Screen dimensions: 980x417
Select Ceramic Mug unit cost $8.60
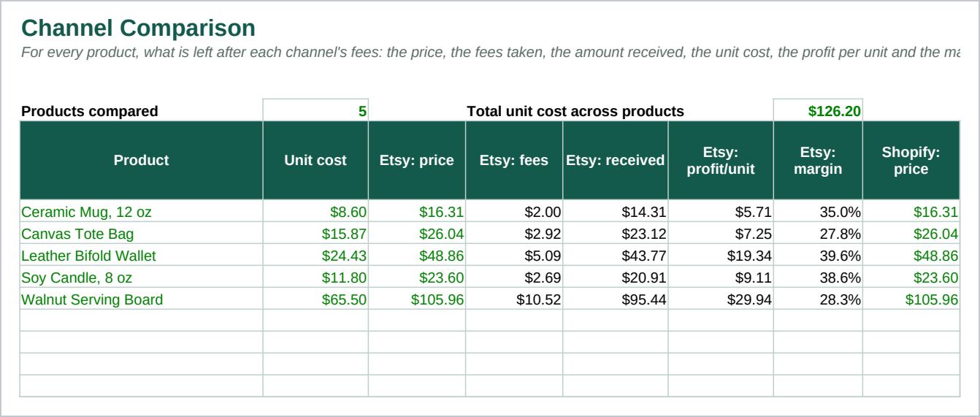coord(315,212)
